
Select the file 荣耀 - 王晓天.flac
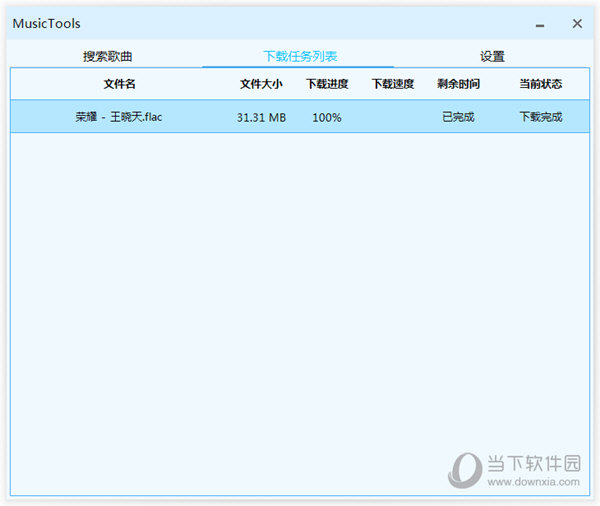click(x=119, y=117)
